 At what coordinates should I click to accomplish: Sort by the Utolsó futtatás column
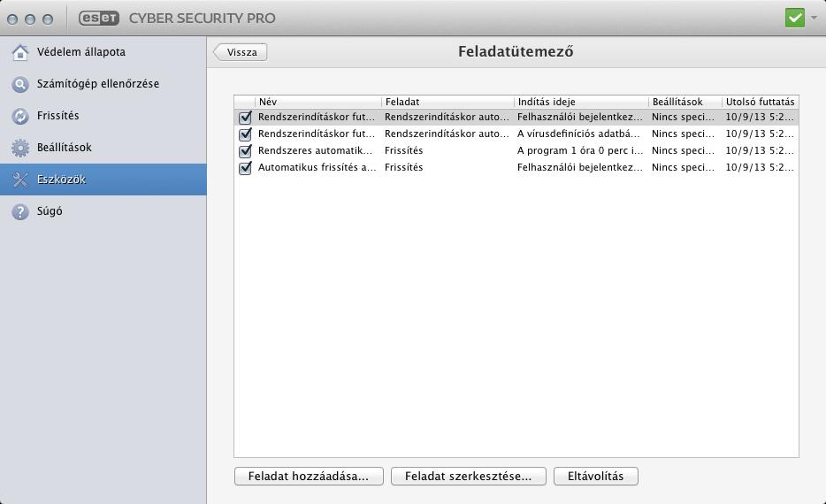(x=761, y=102)
